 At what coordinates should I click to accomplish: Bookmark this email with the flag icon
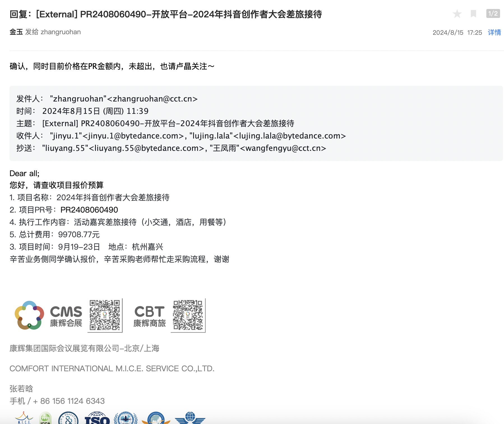(473, 14)
